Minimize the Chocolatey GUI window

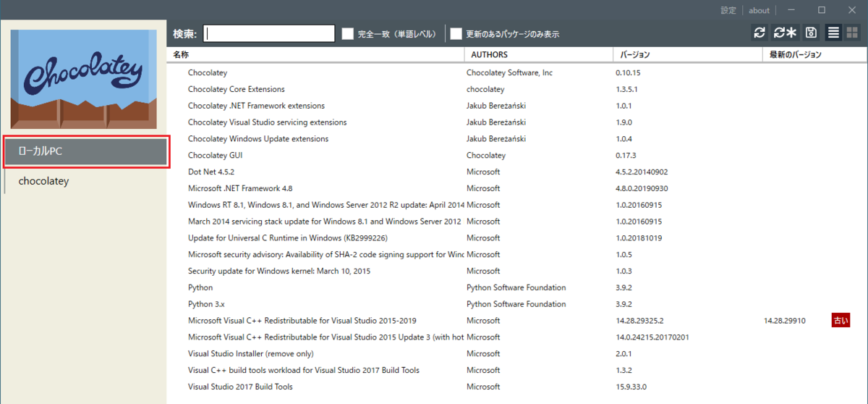[792, 10]
